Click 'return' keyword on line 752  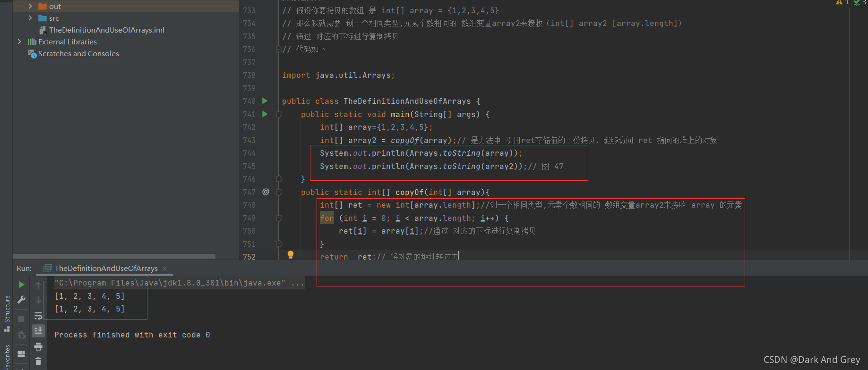pos(334,257)
